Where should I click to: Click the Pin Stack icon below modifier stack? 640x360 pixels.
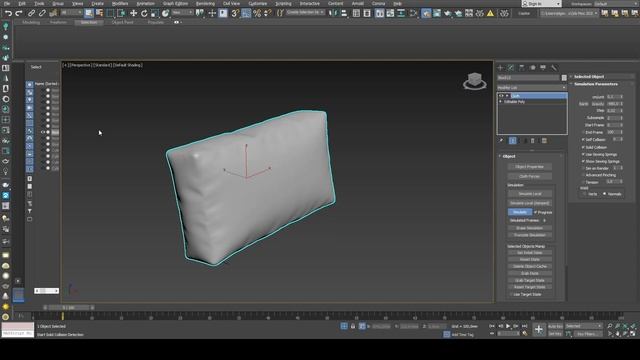click(502, 141)
